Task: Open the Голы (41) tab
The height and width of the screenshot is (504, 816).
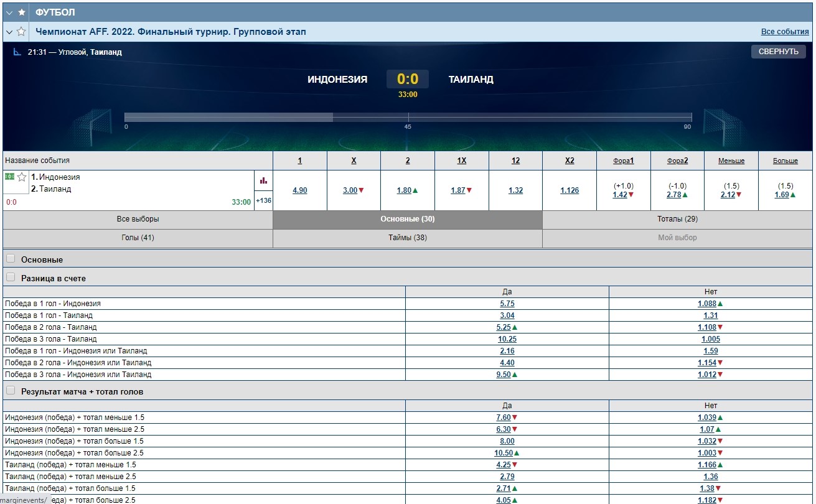Action: click(138, 238)
